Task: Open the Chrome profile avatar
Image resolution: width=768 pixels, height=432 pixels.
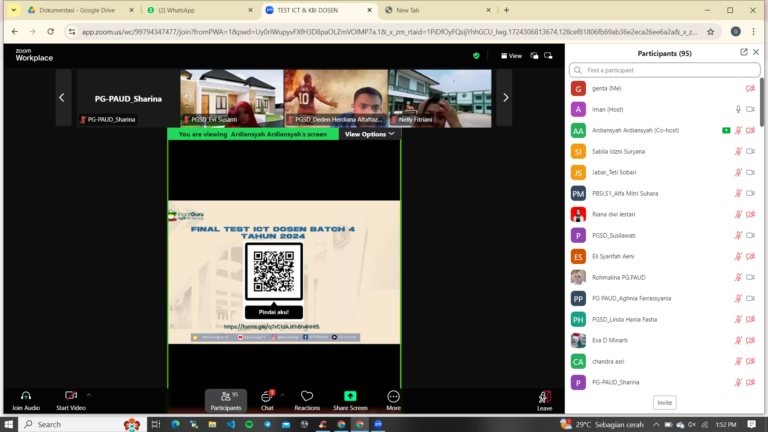Action: pos(735,32)
